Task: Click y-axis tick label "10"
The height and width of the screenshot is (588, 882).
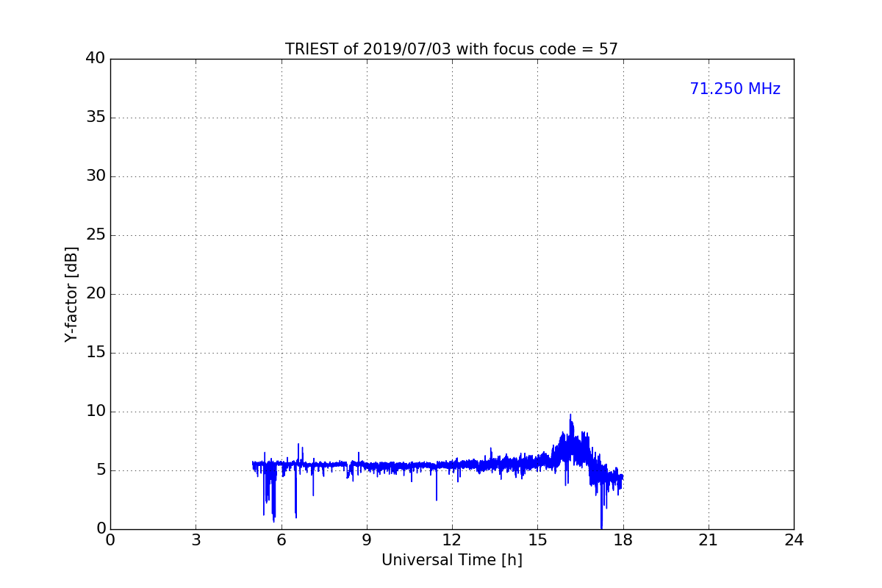Action: tap(96, 412)
